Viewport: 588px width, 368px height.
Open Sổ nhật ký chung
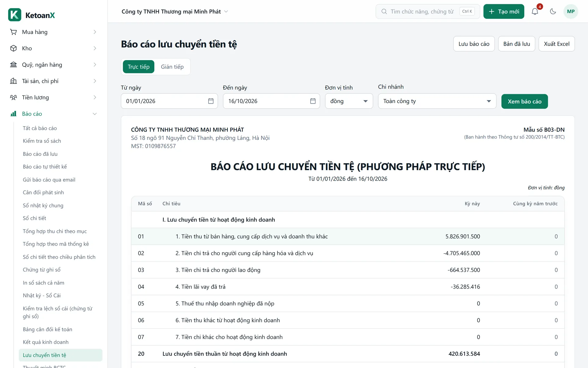tap(43, 205)
